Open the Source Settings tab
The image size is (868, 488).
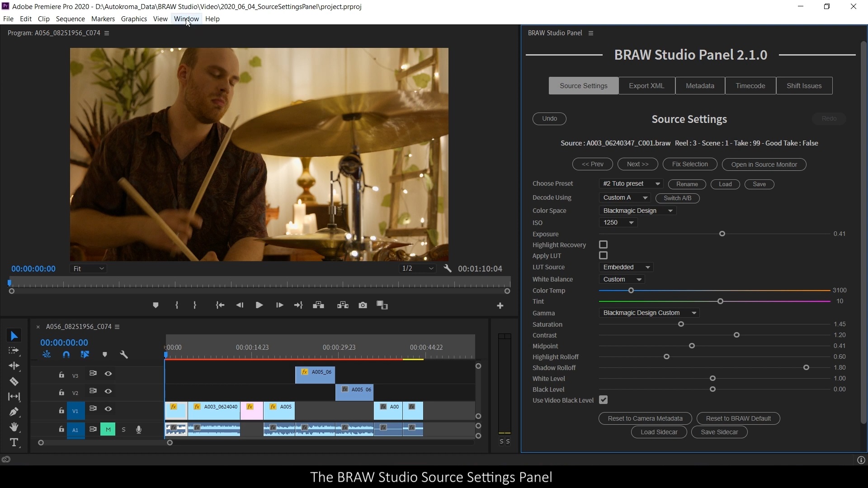tap(583, 85)
